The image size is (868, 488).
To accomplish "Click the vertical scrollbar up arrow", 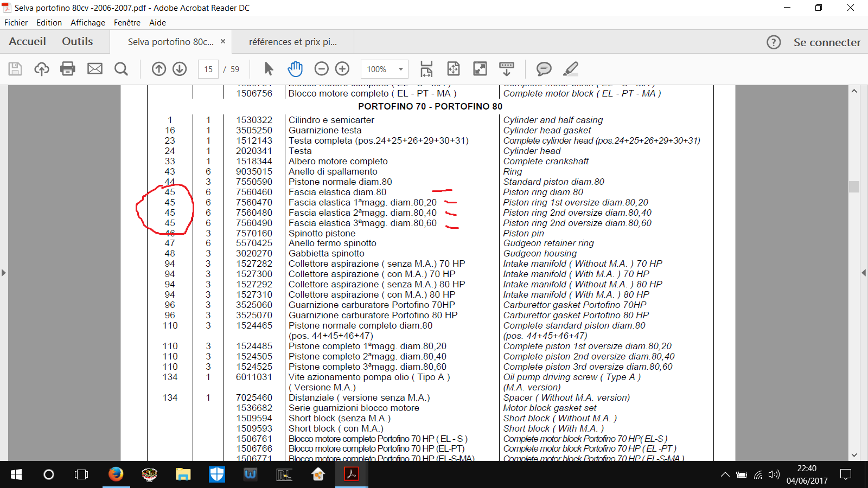I will tap(854, 91).
